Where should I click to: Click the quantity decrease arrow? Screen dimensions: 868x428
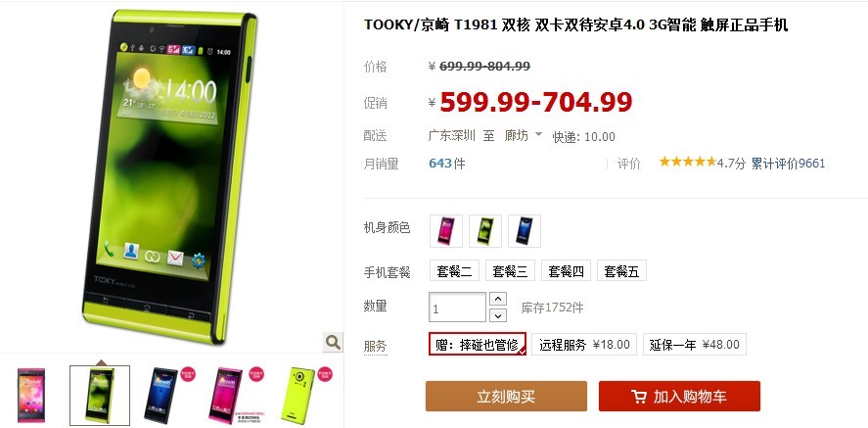tap(499, 315)
